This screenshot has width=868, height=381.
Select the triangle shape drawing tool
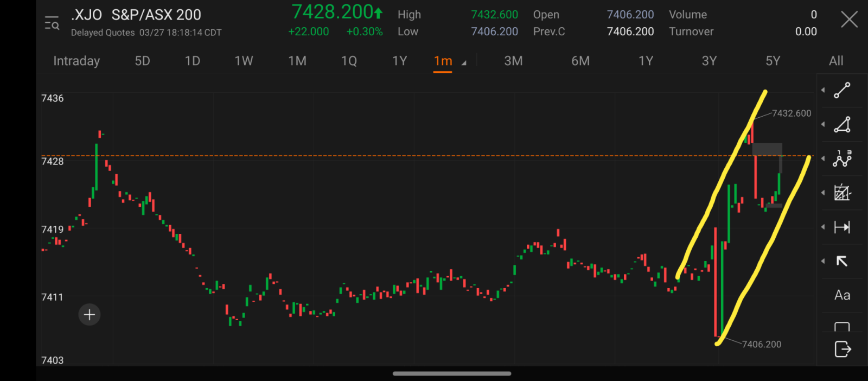(x=842, y=125)
